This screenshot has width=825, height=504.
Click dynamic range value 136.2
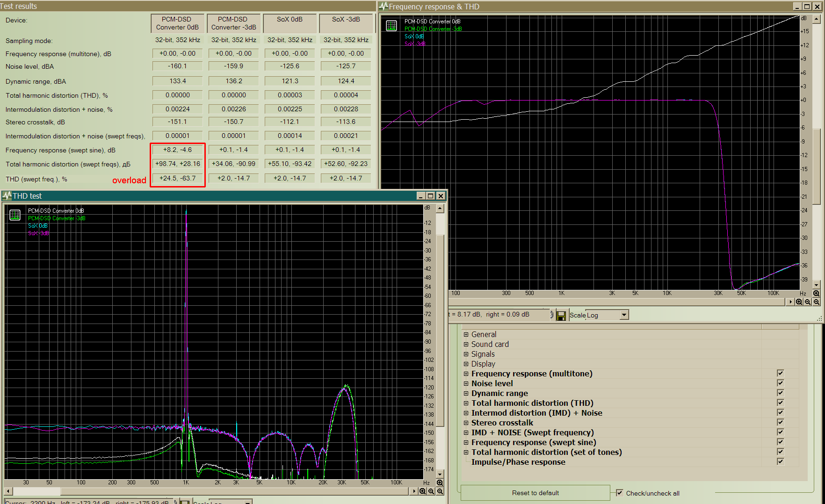click(233, 81)
